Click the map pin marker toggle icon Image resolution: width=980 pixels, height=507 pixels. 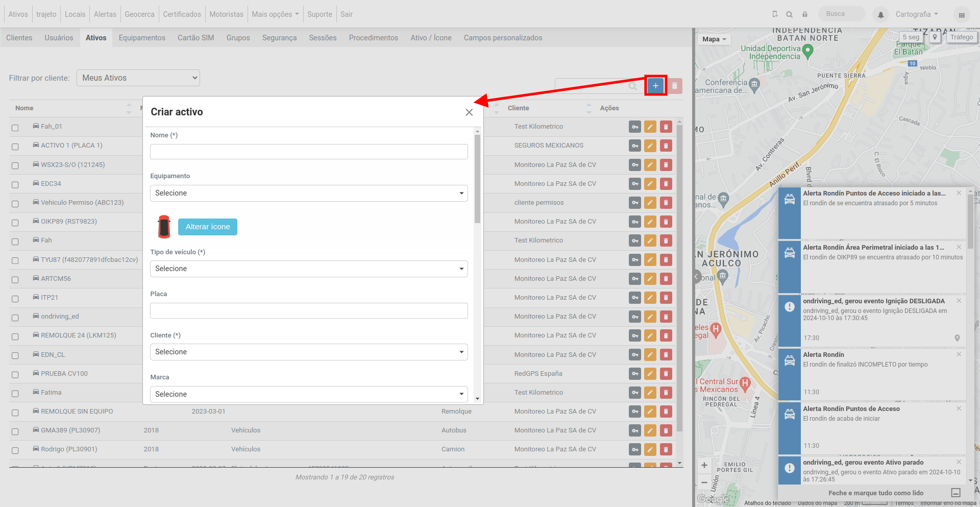[x=935, y=37]
